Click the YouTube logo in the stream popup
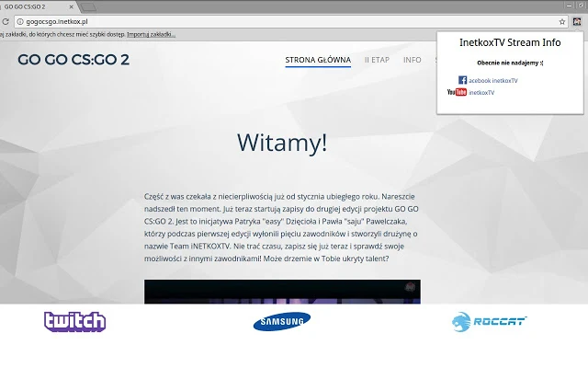 click(457, 92)
